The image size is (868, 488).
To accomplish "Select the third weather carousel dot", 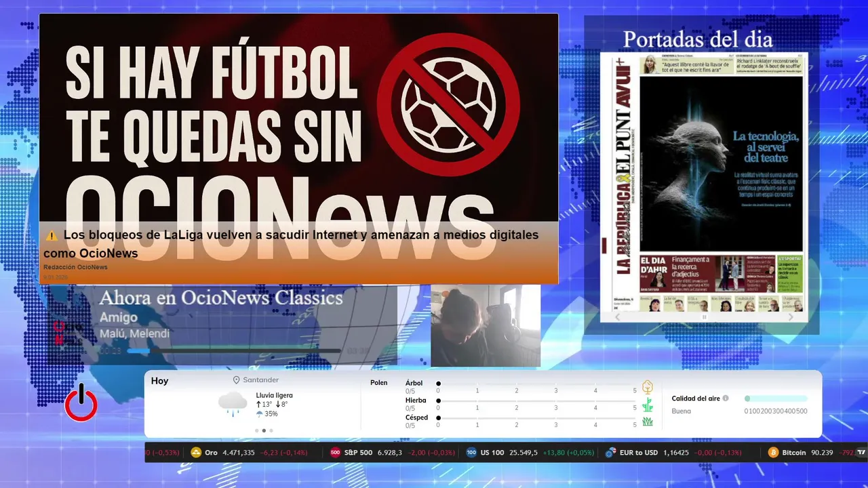I will 271,430.
